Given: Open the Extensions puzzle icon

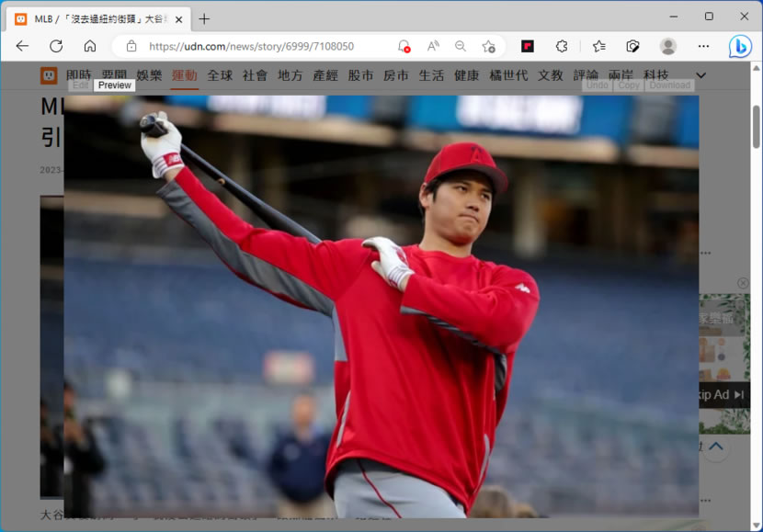Looking at the screenshot, I should pyautogui.click(x=562, y=46).
